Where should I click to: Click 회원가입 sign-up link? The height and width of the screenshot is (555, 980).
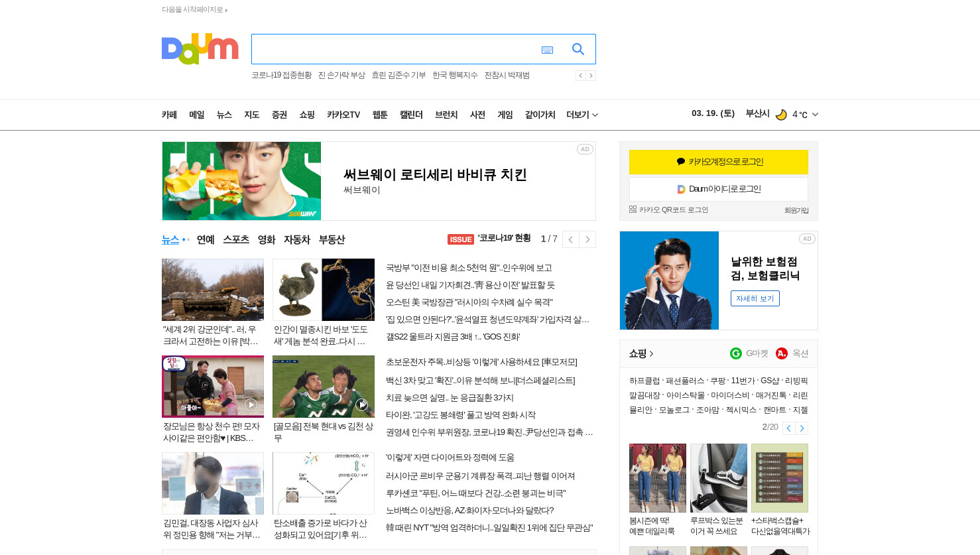coord(796,210)
